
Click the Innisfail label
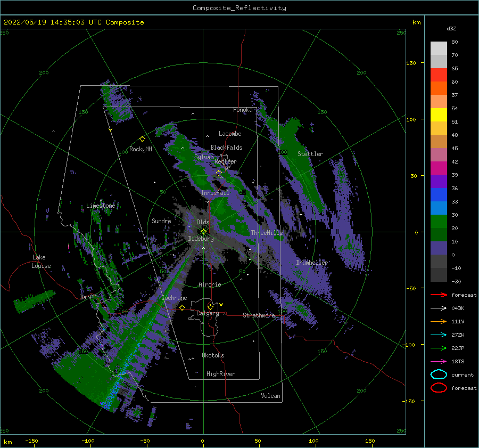[215, 193]
